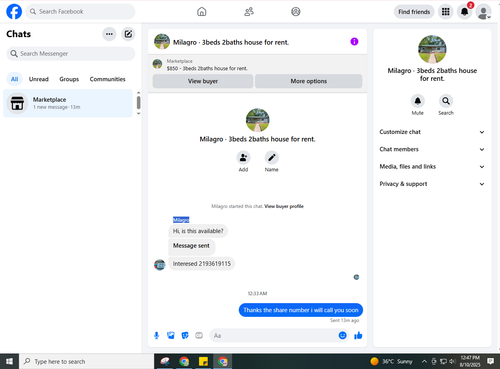Click the View buyer button
Screen dimensions: 500x369
203,81
